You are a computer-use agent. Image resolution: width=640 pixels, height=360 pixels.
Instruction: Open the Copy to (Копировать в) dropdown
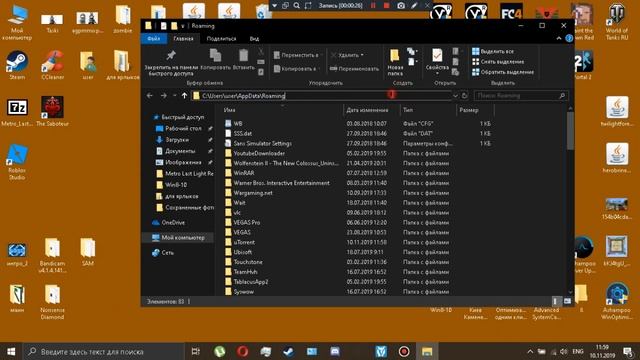click(x=297, y=69)
